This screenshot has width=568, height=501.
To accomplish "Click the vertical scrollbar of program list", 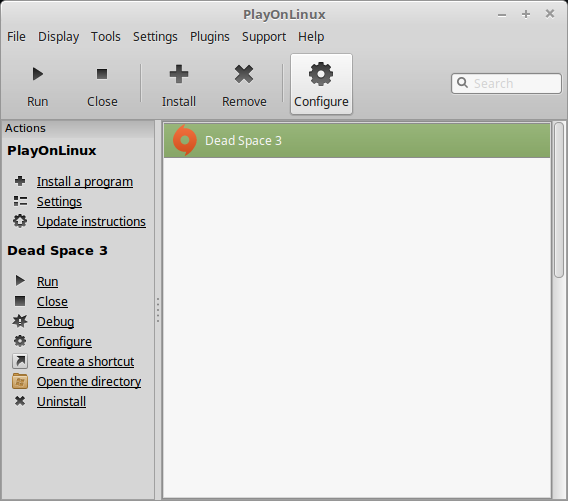I will pyautogui.click(x=559, y=200).
